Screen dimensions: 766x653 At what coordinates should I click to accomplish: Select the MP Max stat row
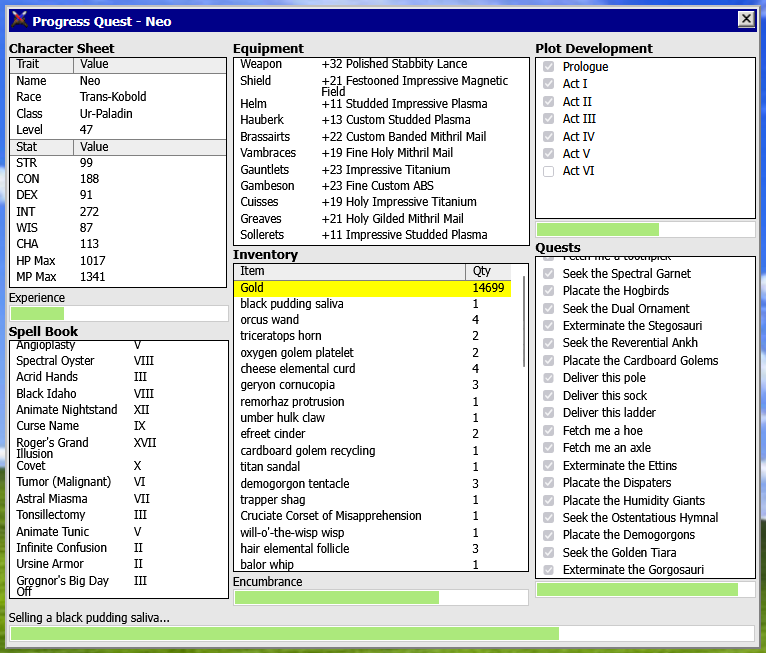click(118, 277)
